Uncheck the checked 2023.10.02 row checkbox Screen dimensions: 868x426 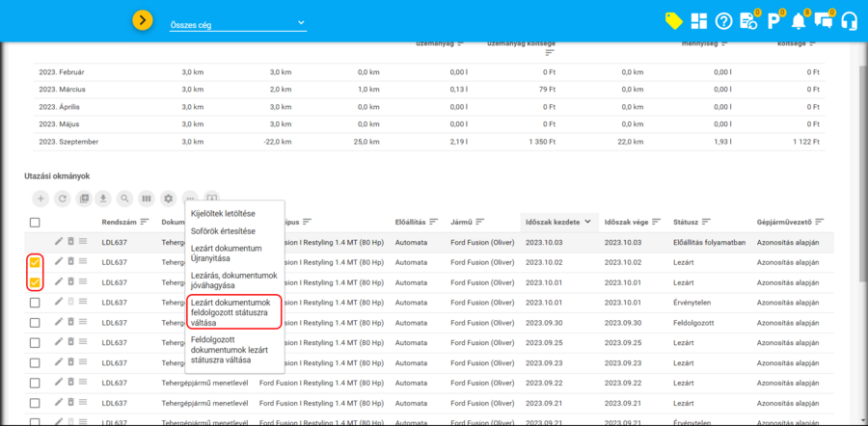(35, 262)
